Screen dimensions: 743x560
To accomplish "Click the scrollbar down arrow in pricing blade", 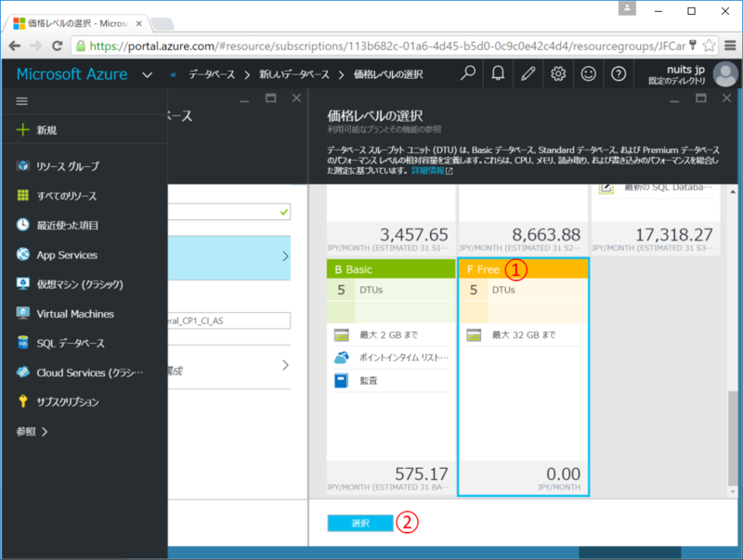I will 733,492.
